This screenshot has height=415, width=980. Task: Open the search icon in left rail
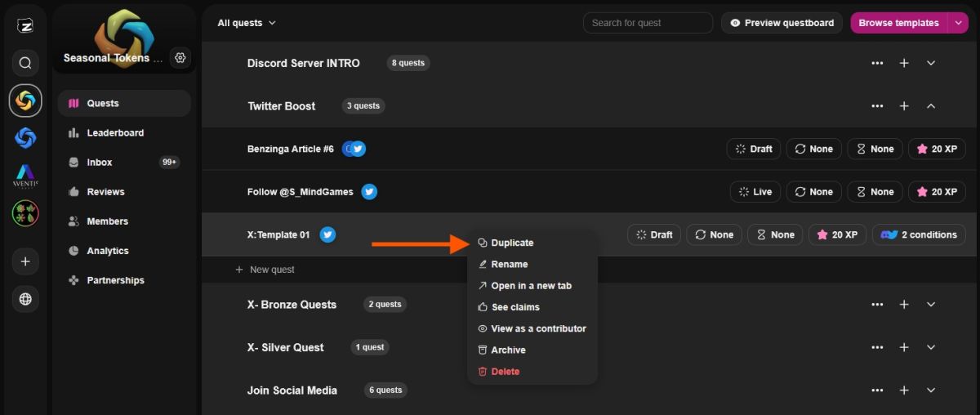click(x=25, y=63)
